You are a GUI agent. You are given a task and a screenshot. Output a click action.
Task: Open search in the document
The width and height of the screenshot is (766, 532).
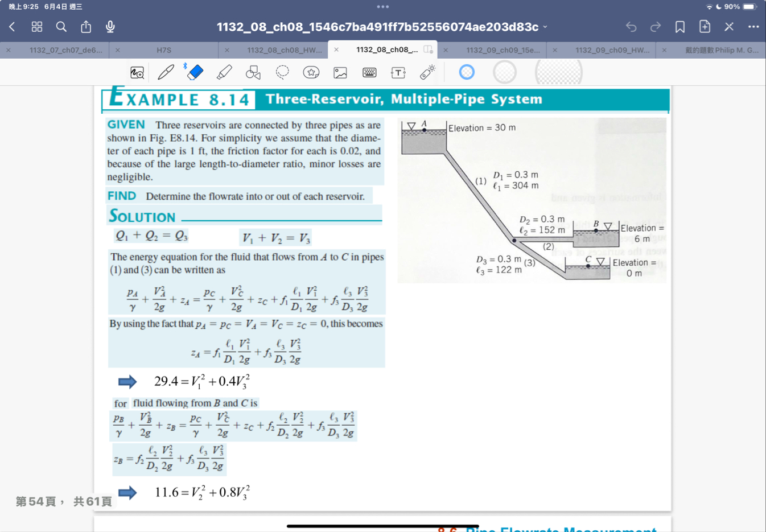[x=61, y=27]
